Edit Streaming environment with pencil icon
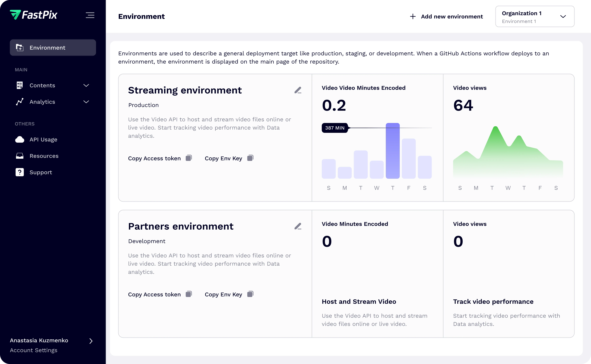591x364 pixels. coord(298,90)
